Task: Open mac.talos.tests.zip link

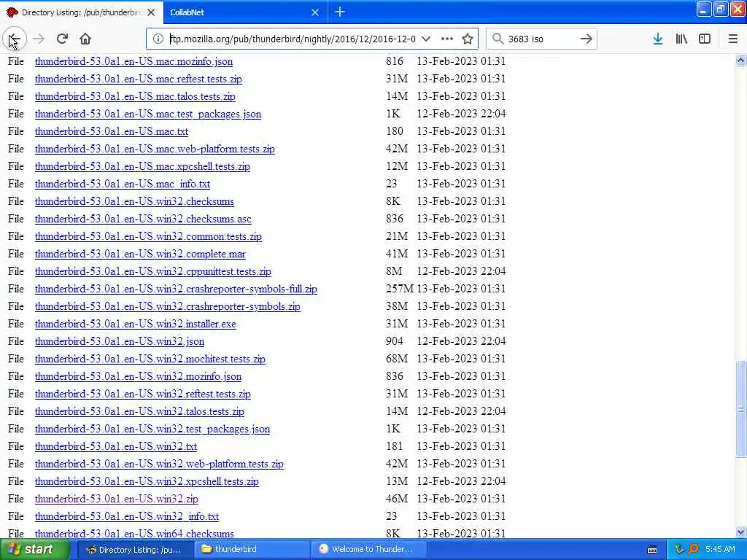Action: tap(135, 97)
